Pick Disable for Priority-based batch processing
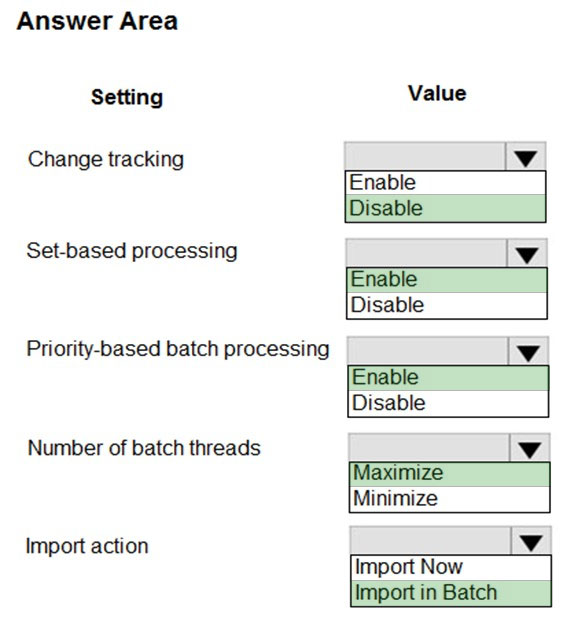 (x=449, y=403)
